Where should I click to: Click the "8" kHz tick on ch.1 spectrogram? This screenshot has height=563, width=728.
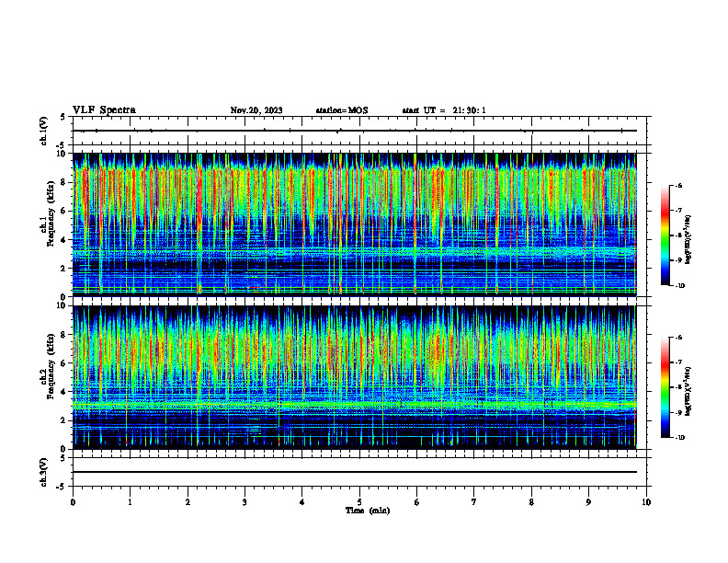pos(64,182)
